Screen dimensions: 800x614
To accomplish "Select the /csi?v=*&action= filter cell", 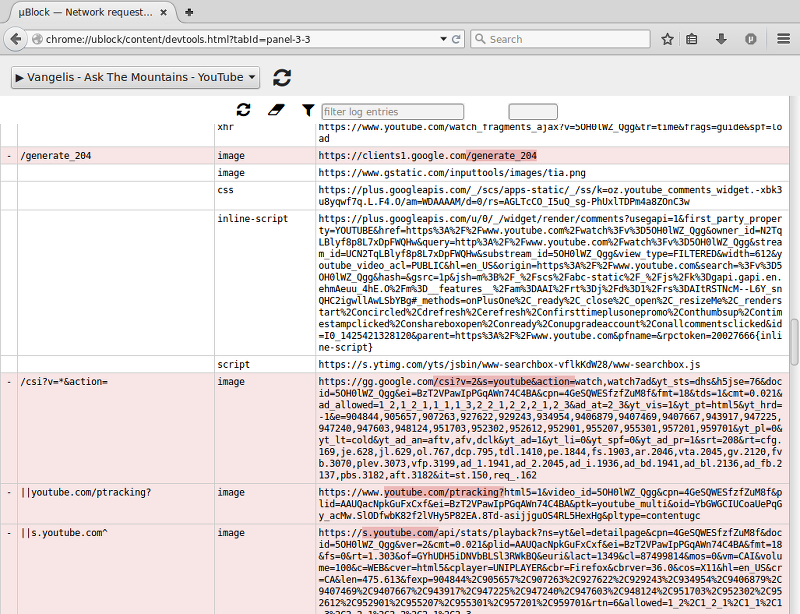I will (116, 428).
